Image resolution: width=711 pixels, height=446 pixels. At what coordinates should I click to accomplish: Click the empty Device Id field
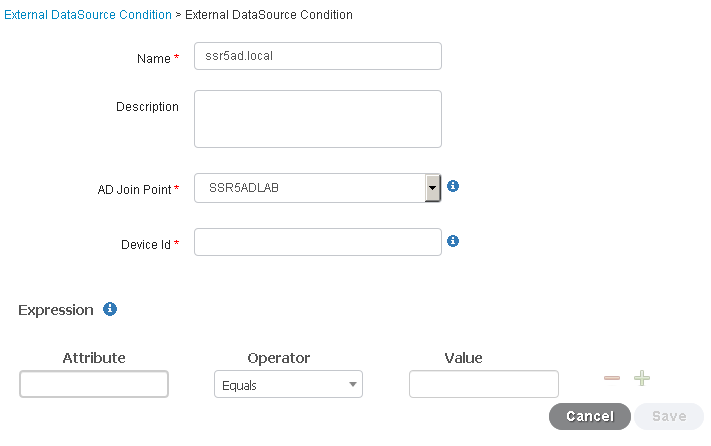click(x=318, y=242)
